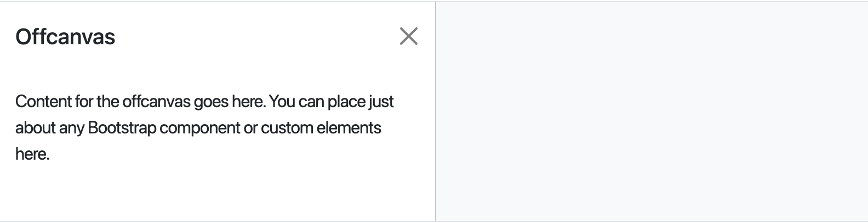Click the words "goes here." in the first line
The width and height of the screenshot is (868, 222).
coord(229,102)
